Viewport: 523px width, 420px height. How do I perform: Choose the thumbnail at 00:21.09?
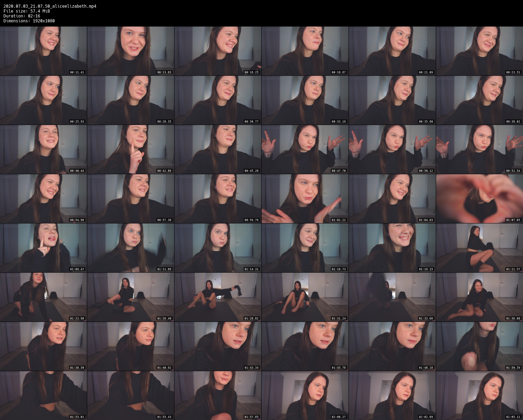click(392, 51)
